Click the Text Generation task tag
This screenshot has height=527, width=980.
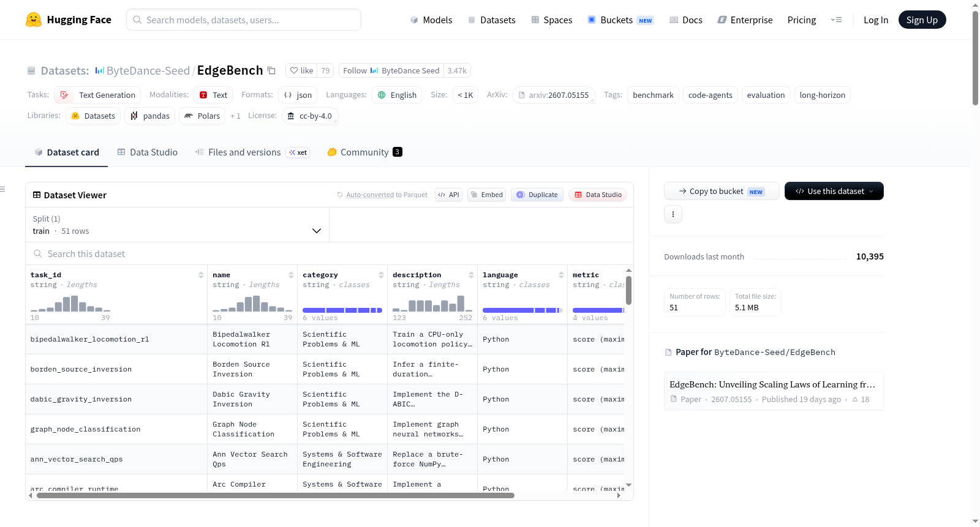(x=97, y=95)
